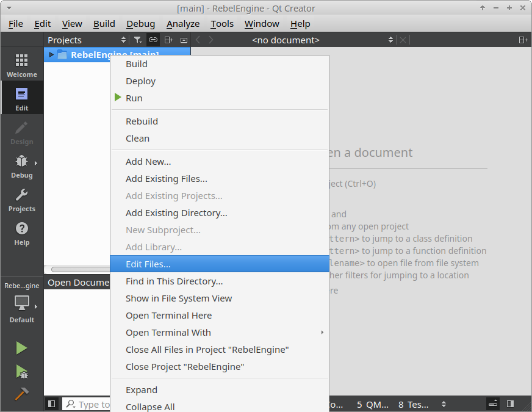Open the Analyze menu
The height and width of the screenshot is (412, 532).
pyautogui.click(x=183, y=24)
